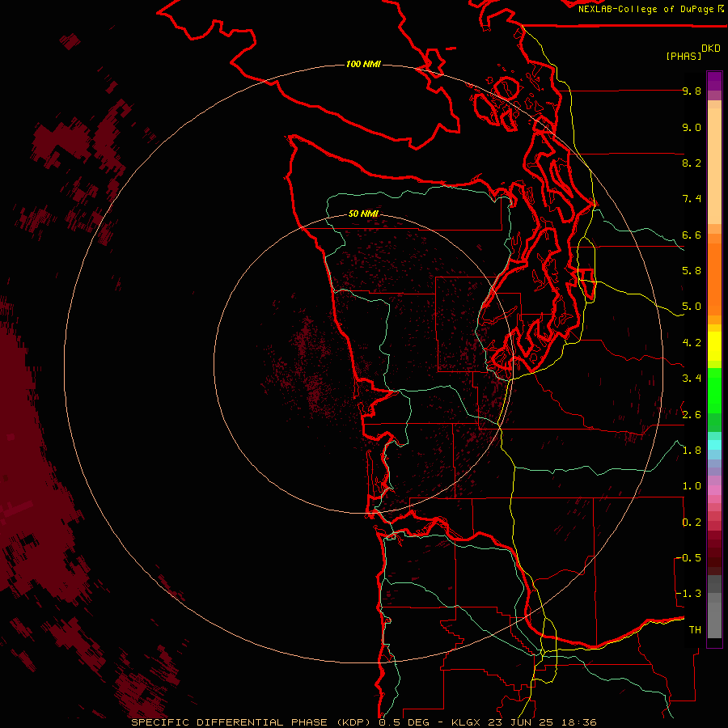This screenshot has width=728, height=728.
Task: Click the [PHAS] unit label
Action: coord(684,56)
